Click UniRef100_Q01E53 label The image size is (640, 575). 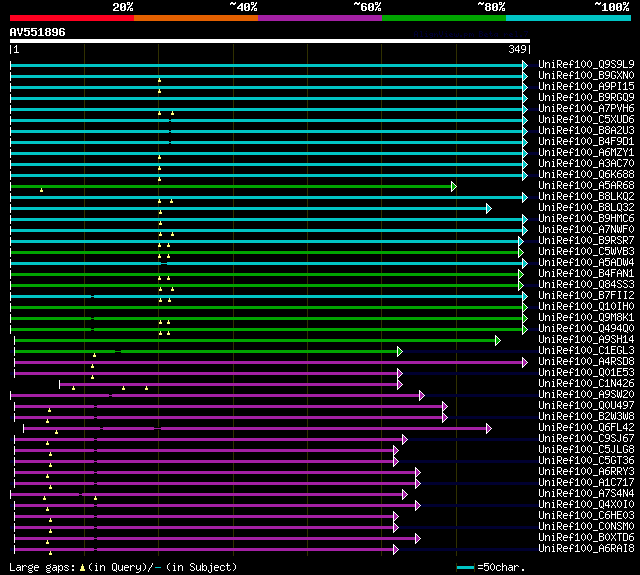[586, 373]
